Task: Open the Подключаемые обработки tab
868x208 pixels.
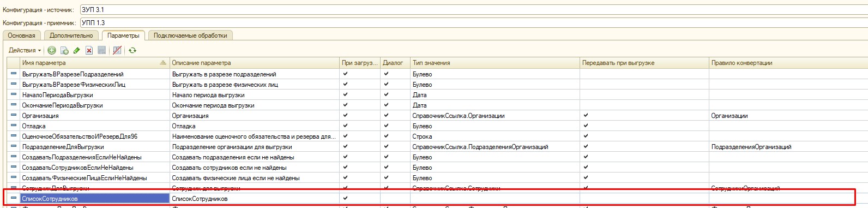Action: click(190, 35)
